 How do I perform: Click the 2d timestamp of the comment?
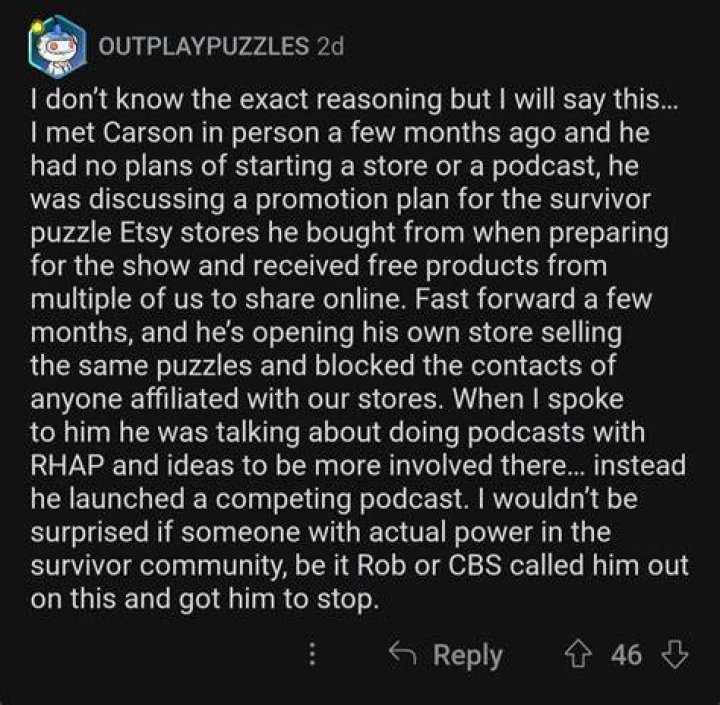(330, 46)
